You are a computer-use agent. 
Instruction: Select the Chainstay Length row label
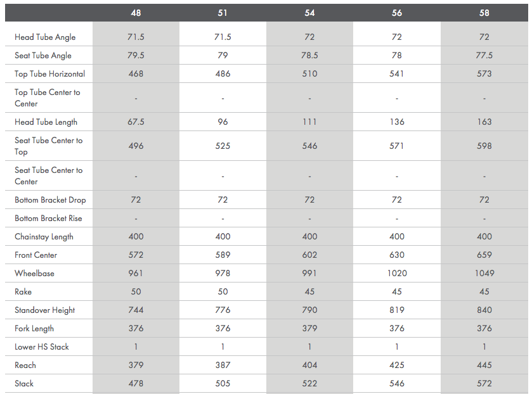point(44,237)
